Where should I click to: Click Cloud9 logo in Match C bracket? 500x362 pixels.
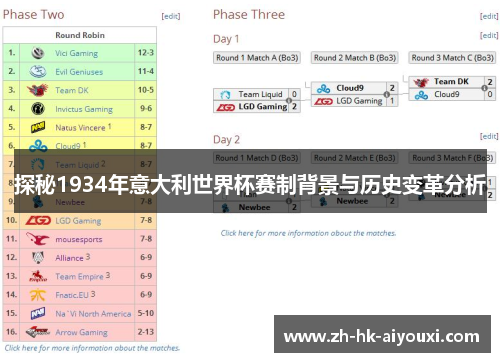[x=421, y=95]
